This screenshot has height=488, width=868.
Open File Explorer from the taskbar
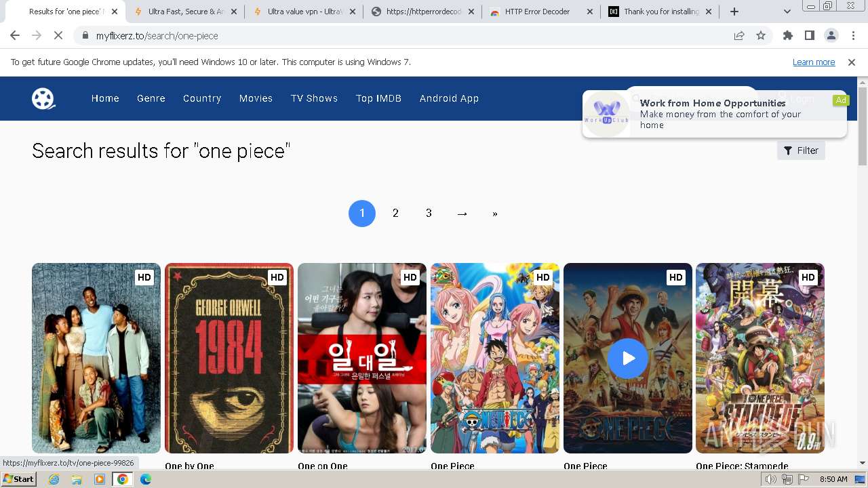(77, 479)
